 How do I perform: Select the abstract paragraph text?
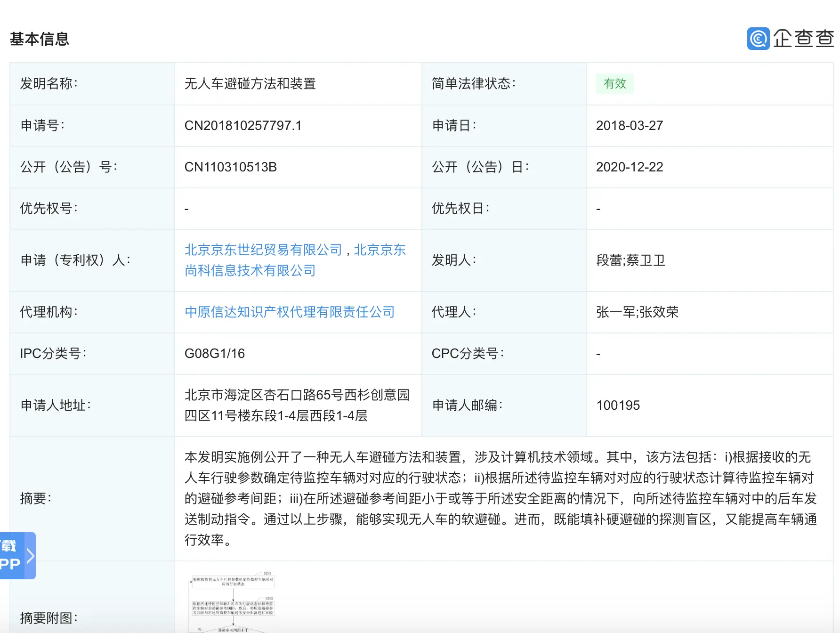[501, 499]
